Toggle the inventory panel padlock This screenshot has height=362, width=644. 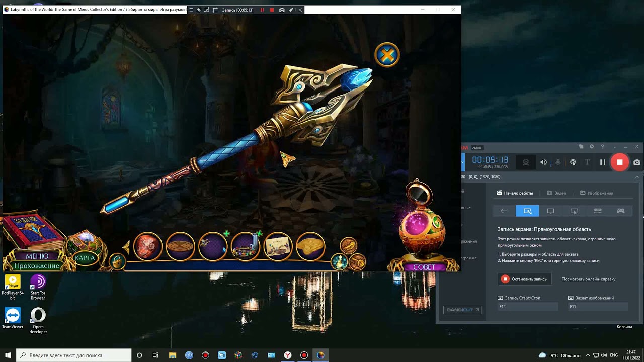pyautogui.click(x=117, y=261)
